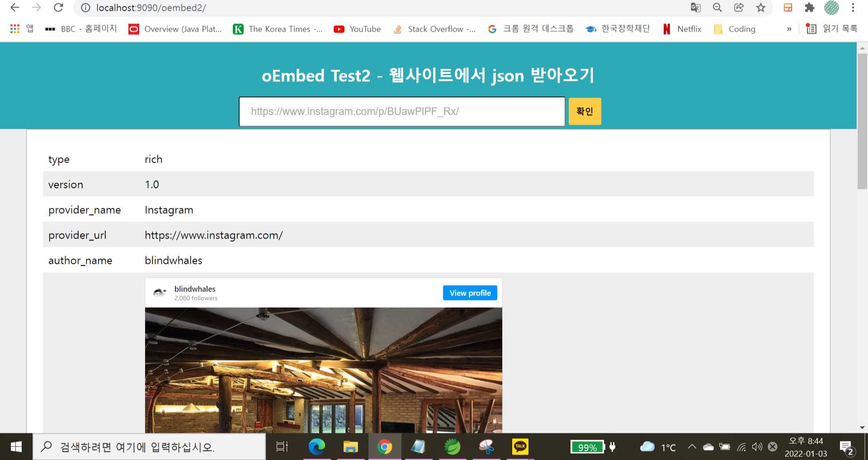Open the weather widget showing 1°C
The height and width of the screenshot is (460, 868).
point(658,447)
